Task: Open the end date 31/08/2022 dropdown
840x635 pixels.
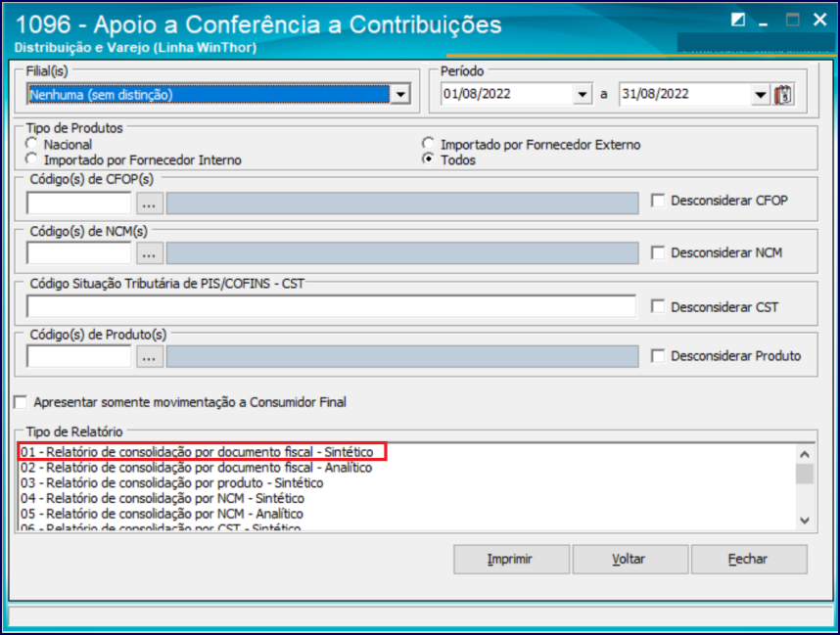Action: coord(760,95)
